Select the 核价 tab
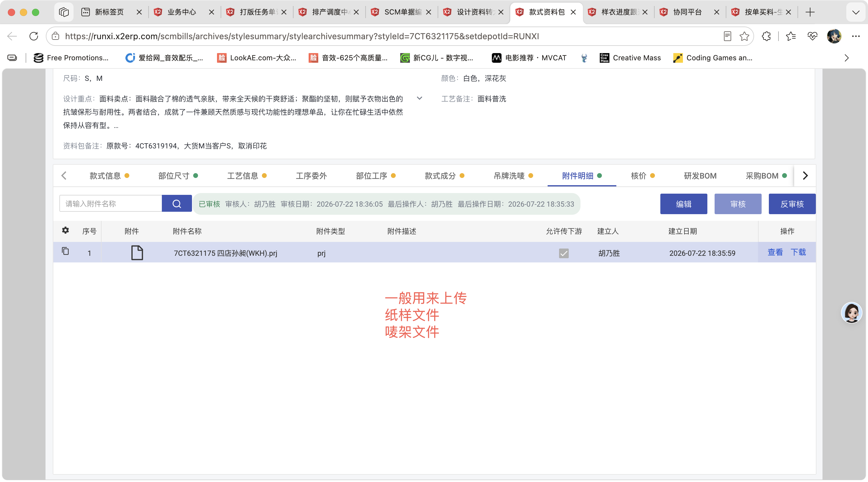Viewport: 868px width, 482px height. point(643,176)
